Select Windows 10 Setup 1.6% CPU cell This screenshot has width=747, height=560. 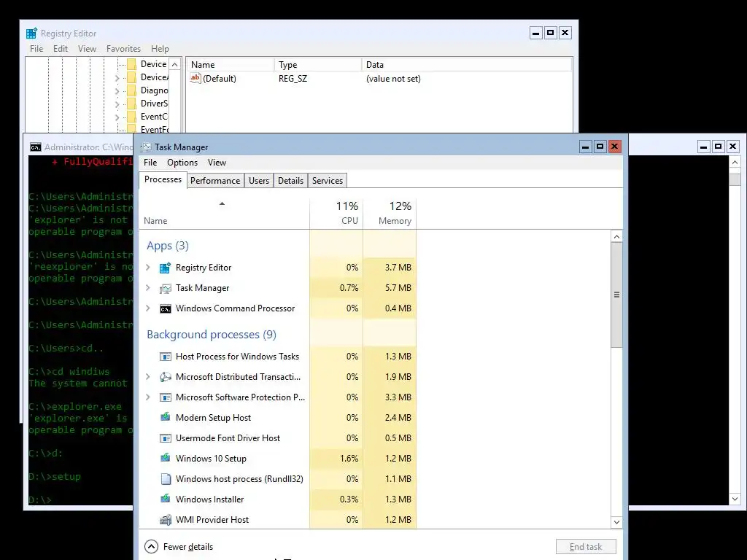pyautogui.click(x=336, y=458)
